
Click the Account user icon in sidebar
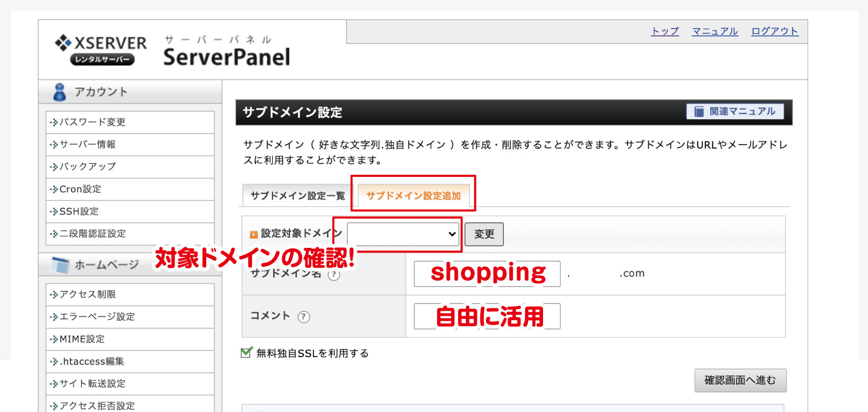pyautogui.click(x=60, y=92)
